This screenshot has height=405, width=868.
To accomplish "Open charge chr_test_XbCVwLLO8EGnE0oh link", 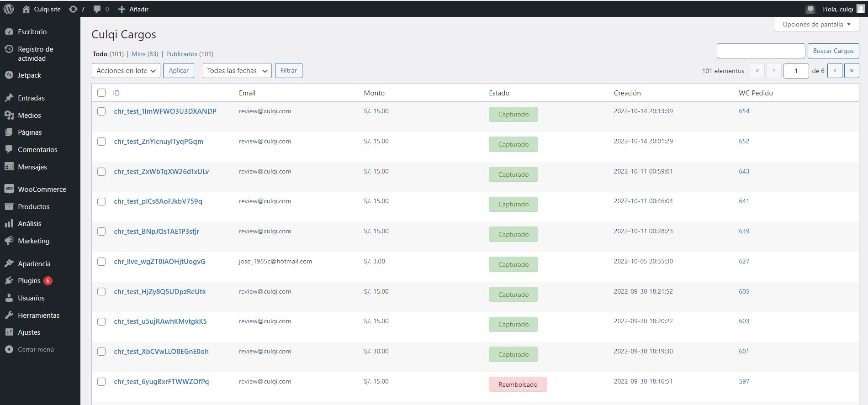I will [161, 352].
